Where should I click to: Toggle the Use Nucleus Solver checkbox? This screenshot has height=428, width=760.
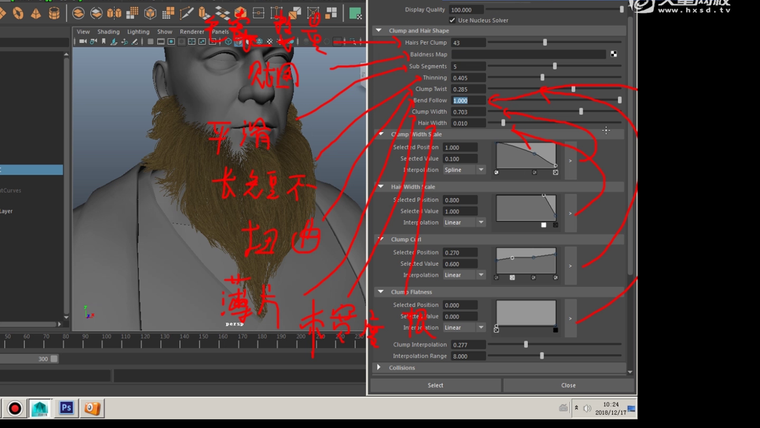(x=453, y=20)
